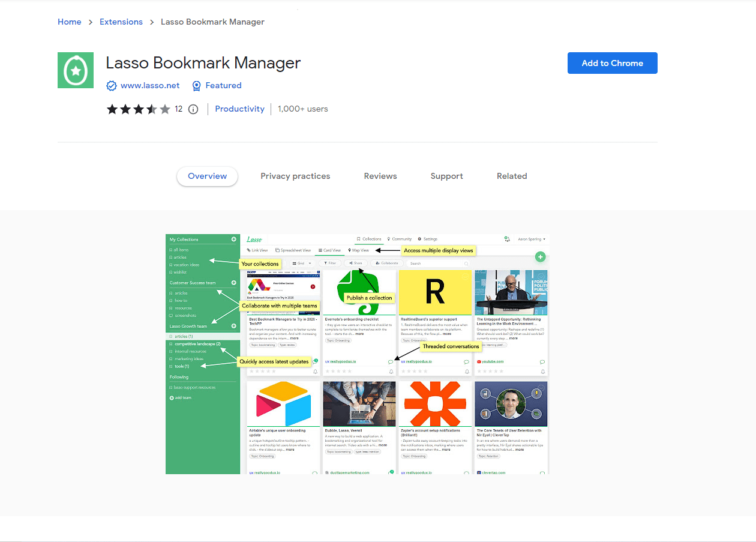Open comments on Evernote's onboarding checklist card
The height and width of the screenshot is (542, 756).
391,361
